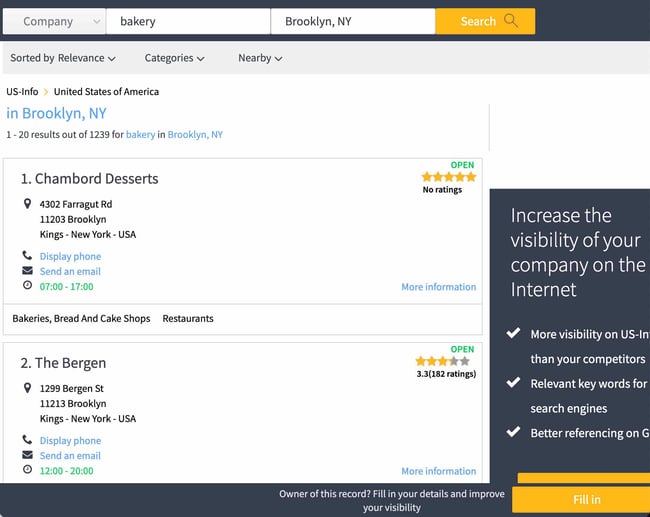650x517 pixels.
Task: Click the envelope icon under The Bergen
Action: 27,455
